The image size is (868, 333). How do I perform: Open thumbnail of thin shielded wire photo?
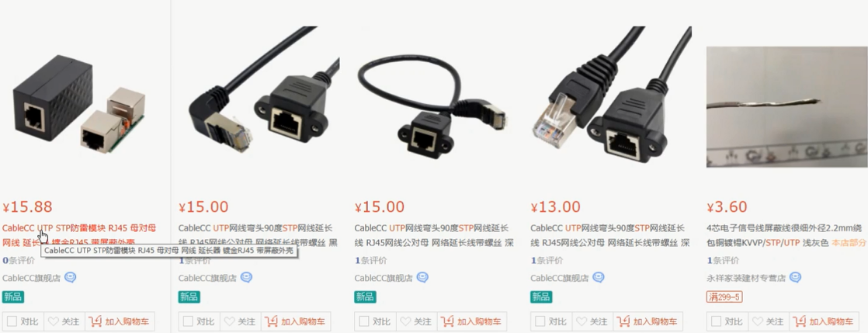tap(787, 107)
